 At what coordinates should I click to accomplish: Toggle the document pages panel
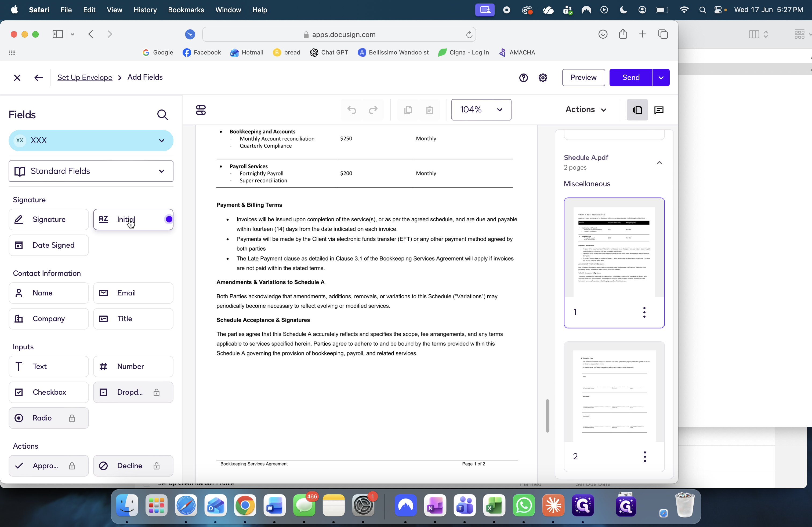click(637, 110)
